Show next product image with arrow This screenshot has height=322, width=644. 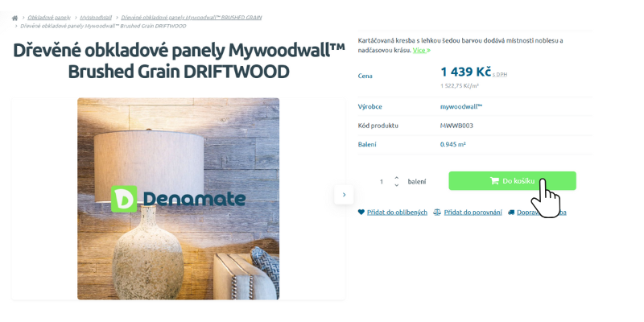point(344,195)
